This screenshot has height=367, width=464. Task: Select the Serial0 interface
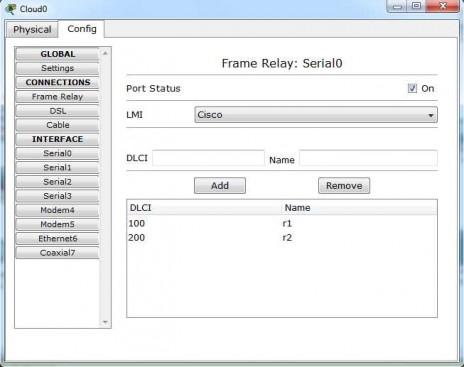click(x=57, y=153)
